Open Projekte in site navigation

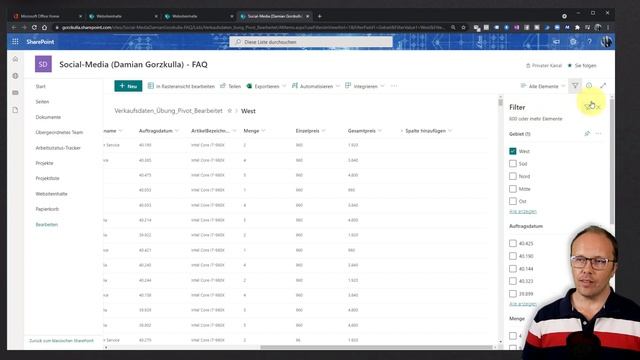(44, 163)
